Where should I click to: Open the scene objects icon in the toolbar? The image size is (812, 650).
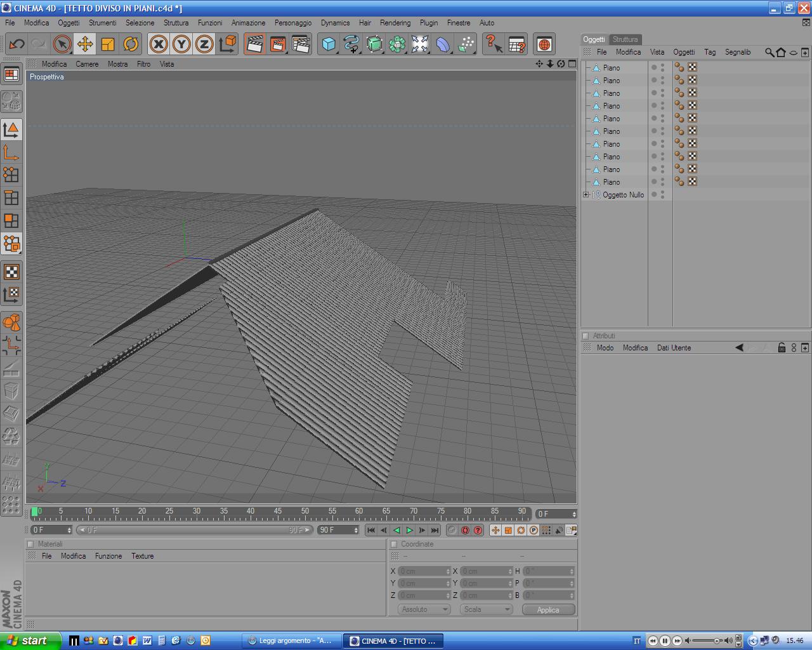(x=420, y=44)
